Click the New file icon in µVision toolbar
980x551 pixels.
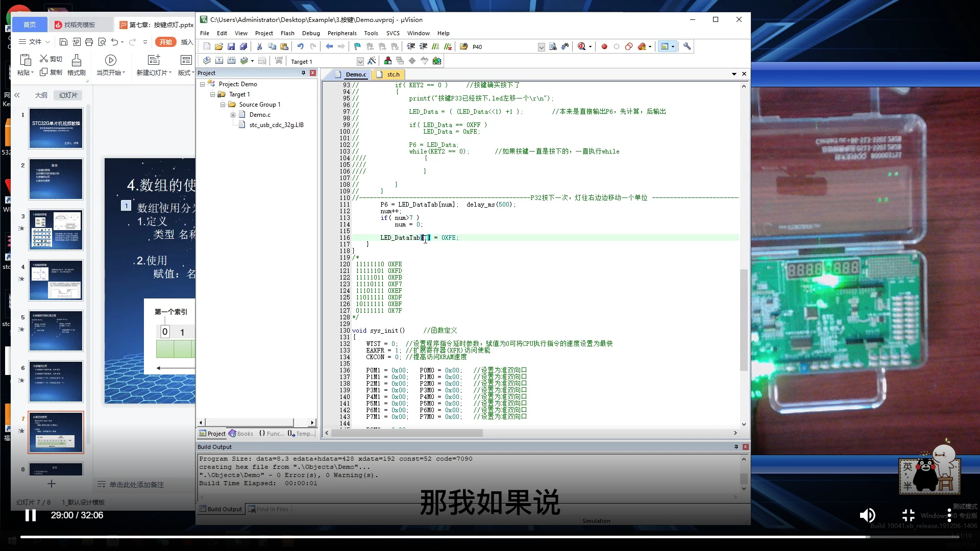(207, 46)
